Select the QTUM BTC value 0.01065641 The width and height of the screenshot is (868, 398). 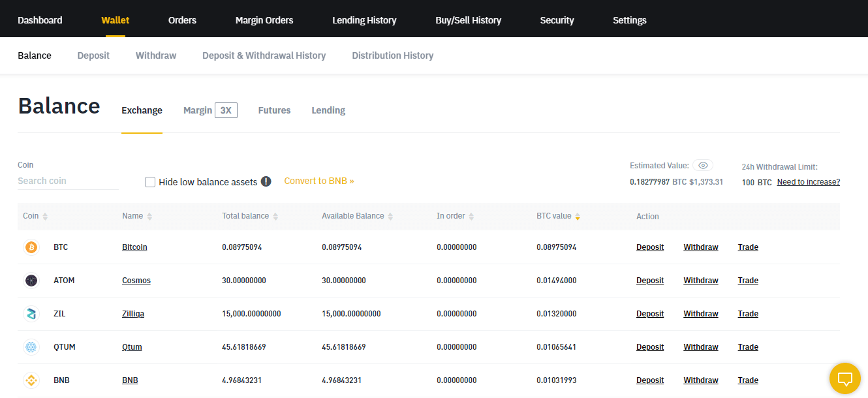click(557, 347)
